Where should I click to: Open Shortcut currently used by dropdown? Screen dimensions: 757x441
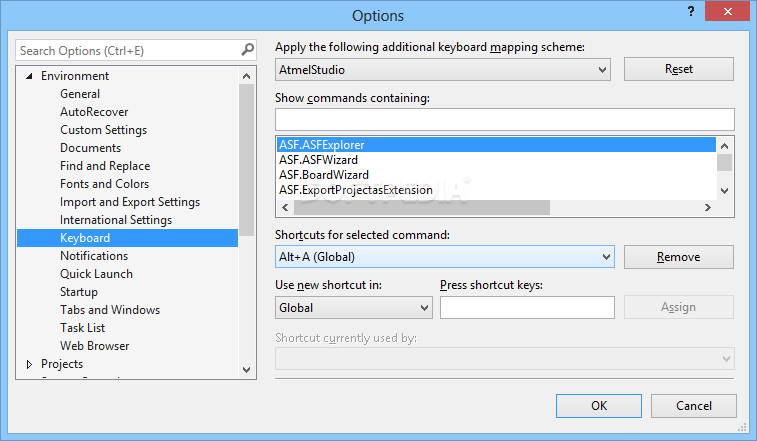505,358
